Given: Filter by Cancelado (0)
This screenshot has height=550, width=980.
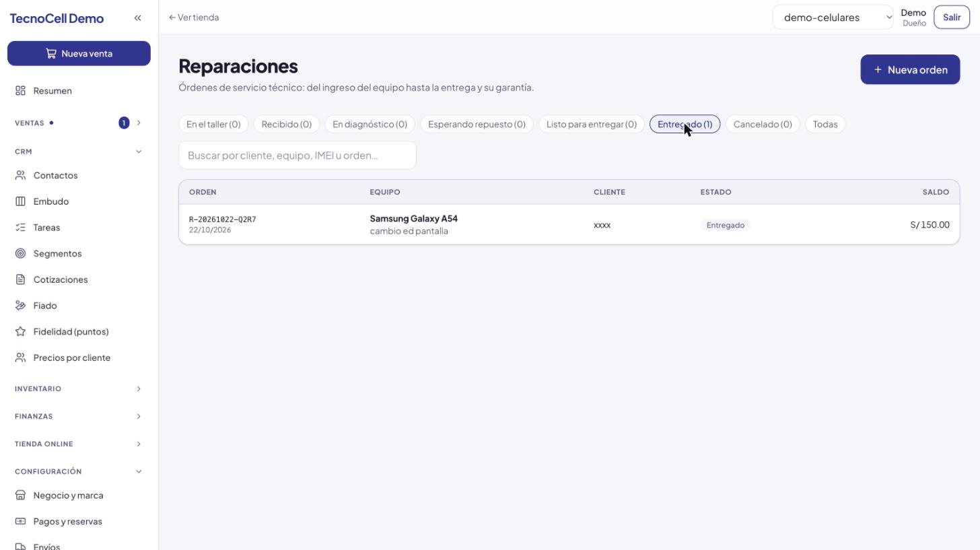Looking at the screenshot, I should click(x=763, y=125).
